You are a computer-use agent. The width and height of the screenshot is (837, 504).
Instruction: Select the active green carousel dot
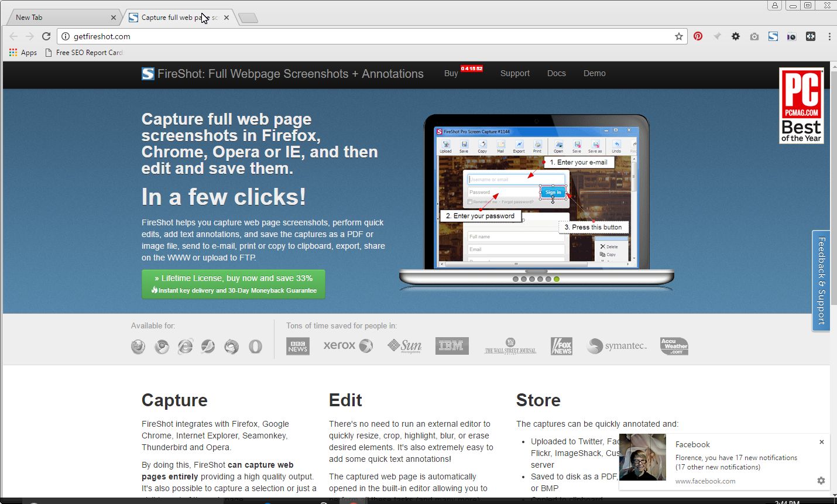557,279
